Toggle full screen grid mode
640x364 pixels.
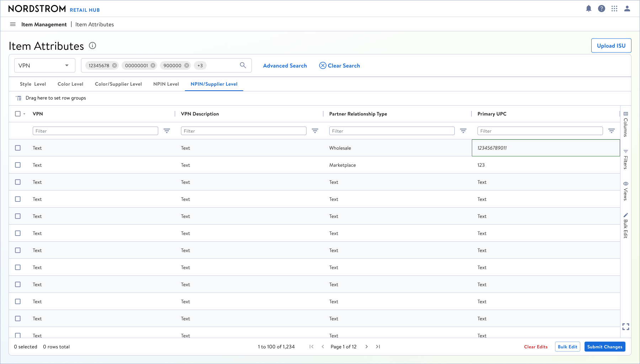click(626, 327)
